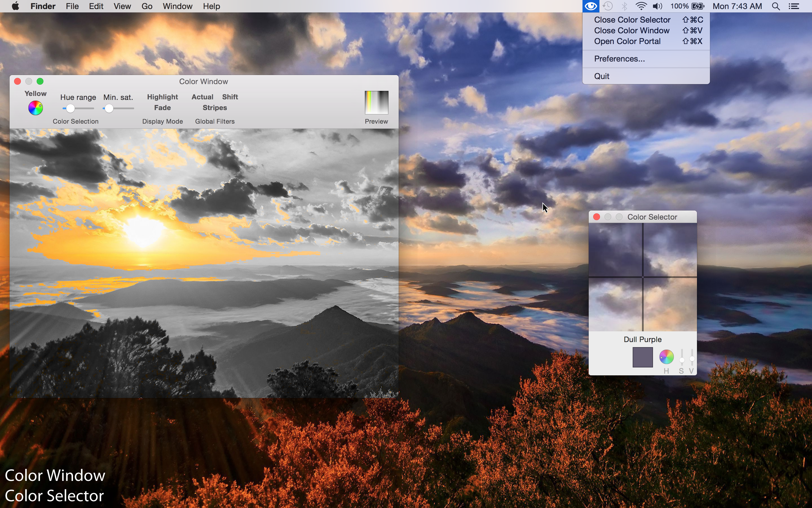Open the Apple menu
The width and height of the screenshot is (812, 508).
click(15, 6)
